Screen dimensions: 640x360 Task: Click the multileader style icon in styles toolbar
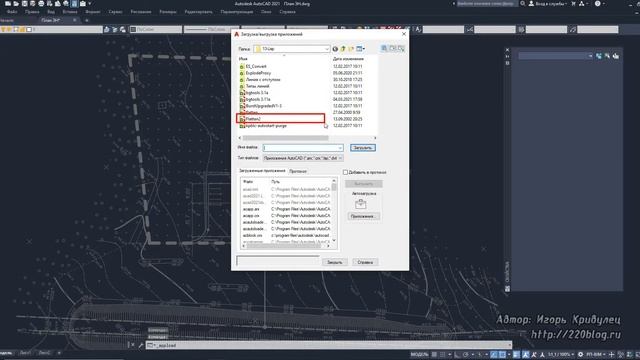[x=573, y=29]
